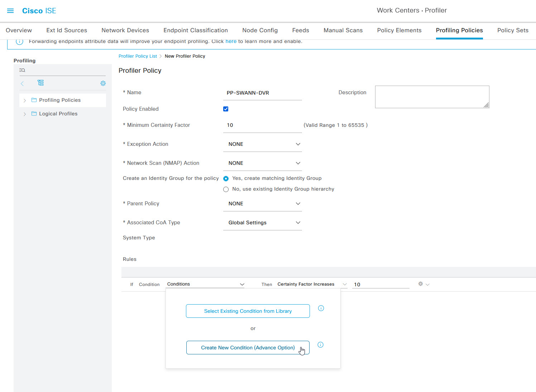Click the chevron next to the rule gear
This screenshot has height=392, width=536.
click(427, 285)
